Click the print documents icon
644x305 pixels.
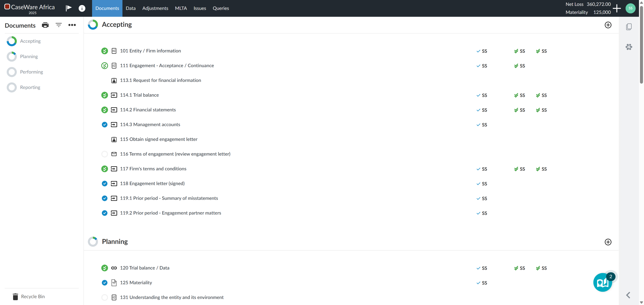[45, 25]
